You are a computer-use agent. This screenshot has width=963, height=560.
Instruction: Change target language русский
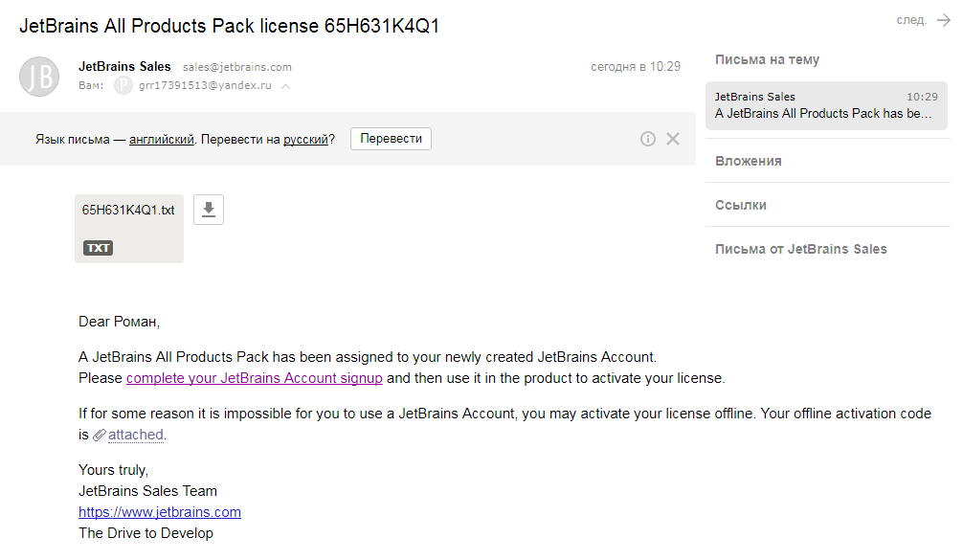pyautogui.click(x=306, y=140)
